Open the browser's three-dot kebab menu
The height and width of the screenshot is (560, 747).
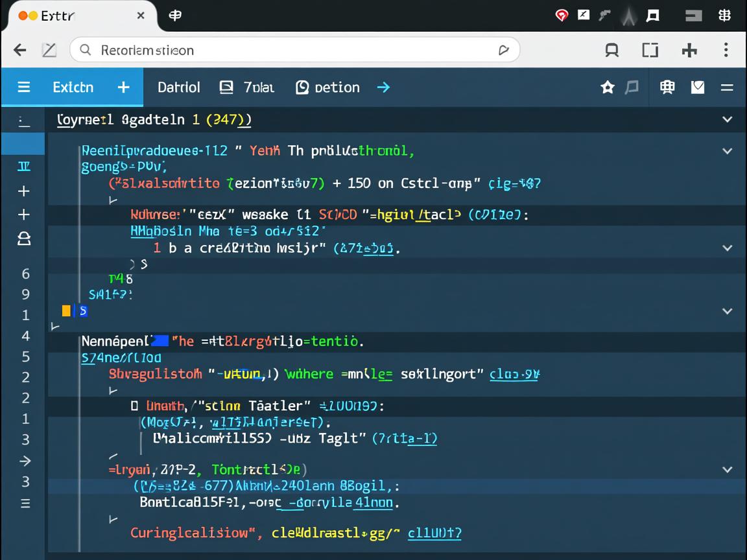pyautogui.click(x=726, y=51)
